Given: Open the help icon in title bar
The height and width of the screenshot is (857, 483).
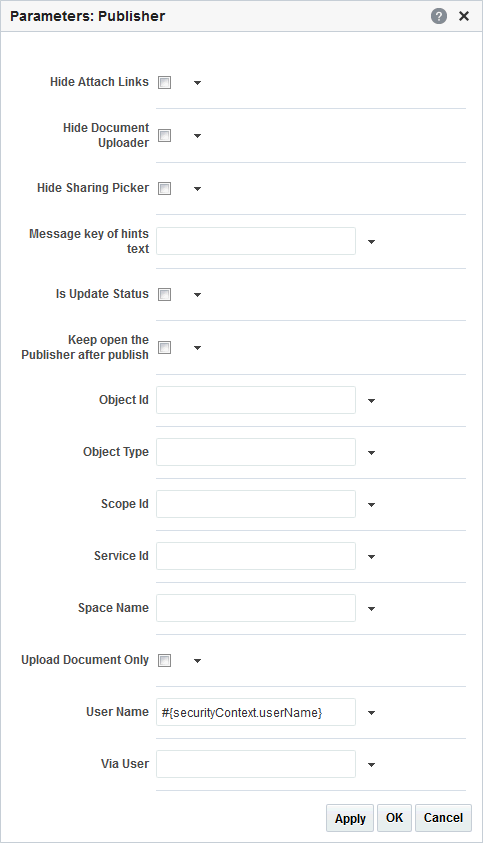Looking at the screenshot, I should 438,16.
